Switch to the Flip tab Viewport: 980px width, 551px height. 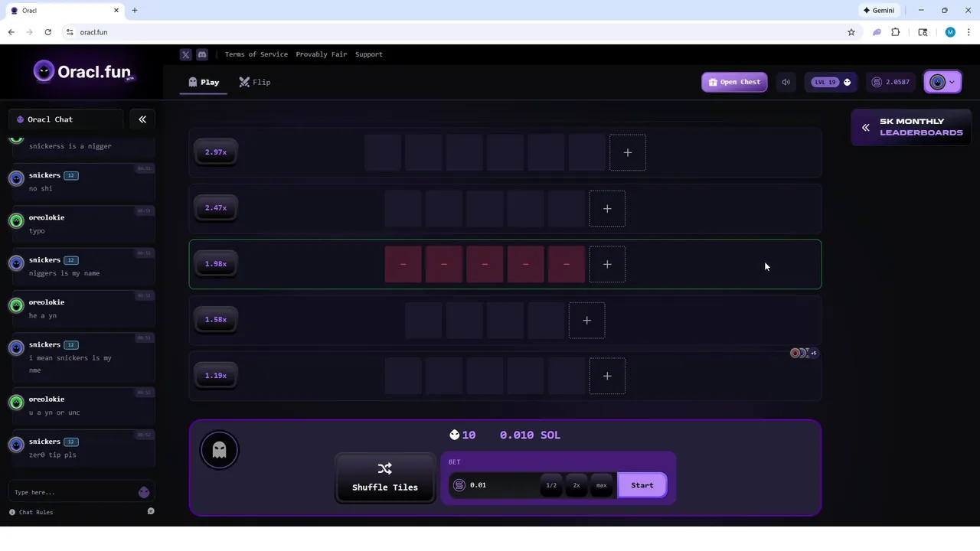[255, 82]
